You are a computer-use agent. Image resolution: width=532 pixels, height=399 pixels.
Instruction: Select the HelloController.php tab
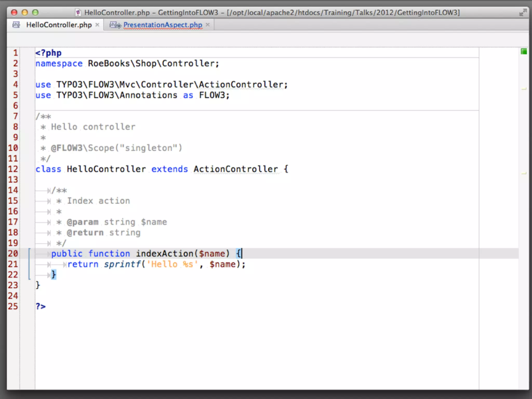pos(59,25)
